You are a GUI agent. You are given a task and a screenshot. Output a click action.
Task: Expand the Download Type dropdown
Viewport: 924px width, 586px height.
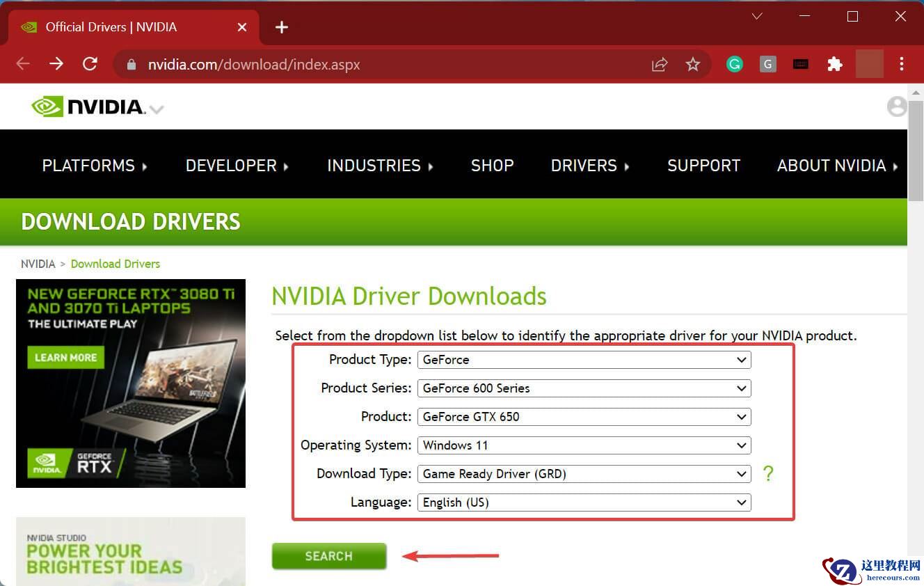(584, 474)
